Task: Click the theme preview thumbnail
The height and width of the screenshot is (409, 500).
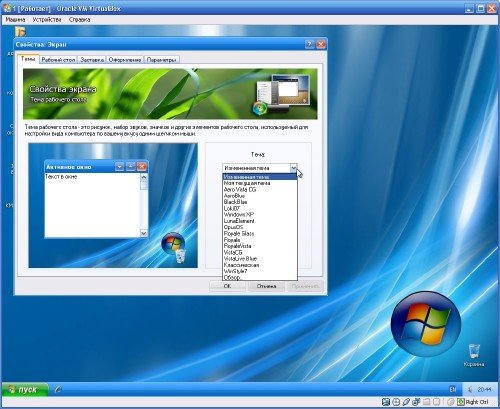Action: pyautogui.click(x=113, y=206)
